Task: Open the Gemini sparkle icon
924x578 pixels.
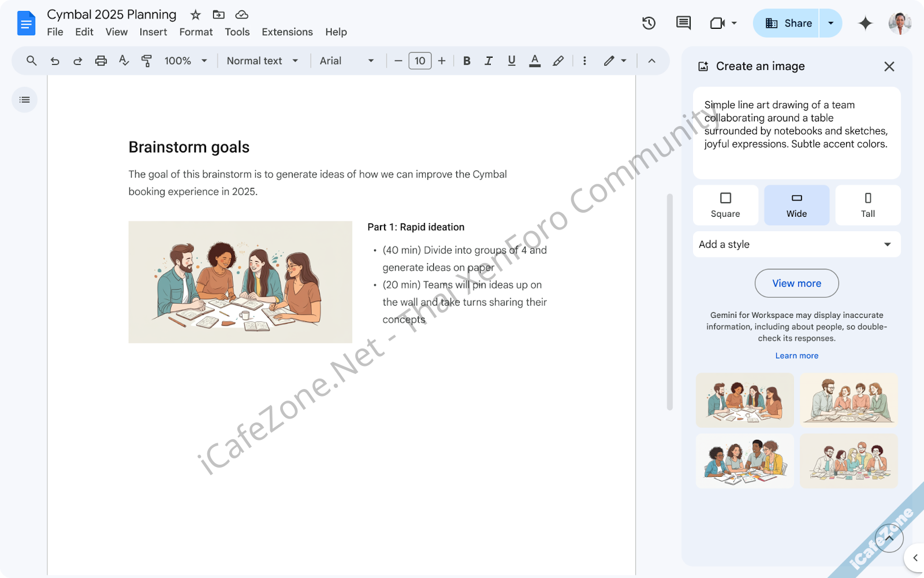Action: pos(865,23)
